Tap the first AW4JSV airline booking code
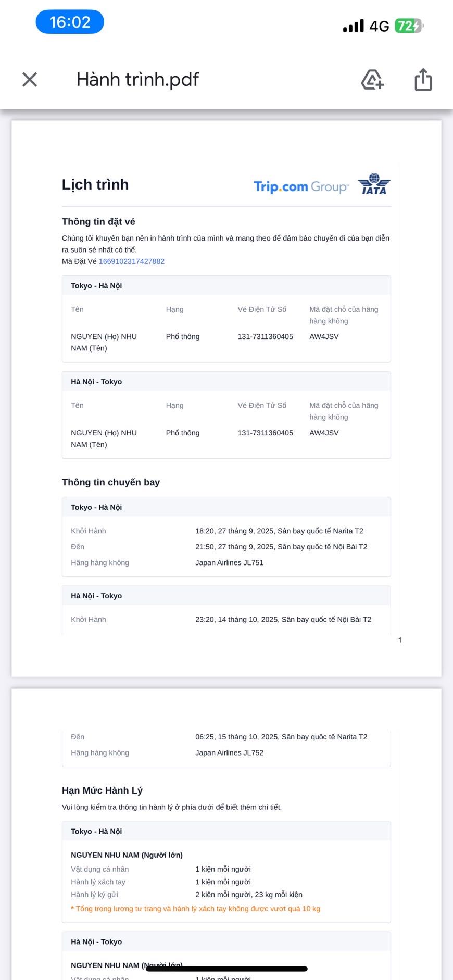 coord(324,336)
